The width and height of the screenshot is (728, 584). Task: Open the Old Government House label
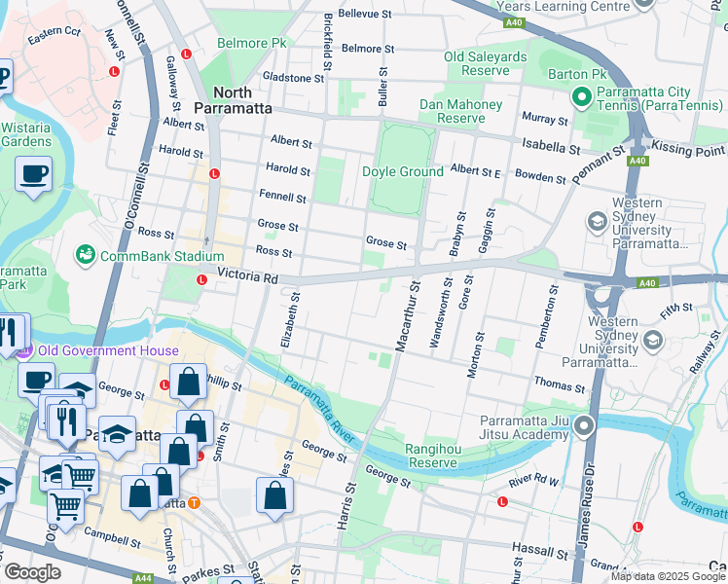108,350
